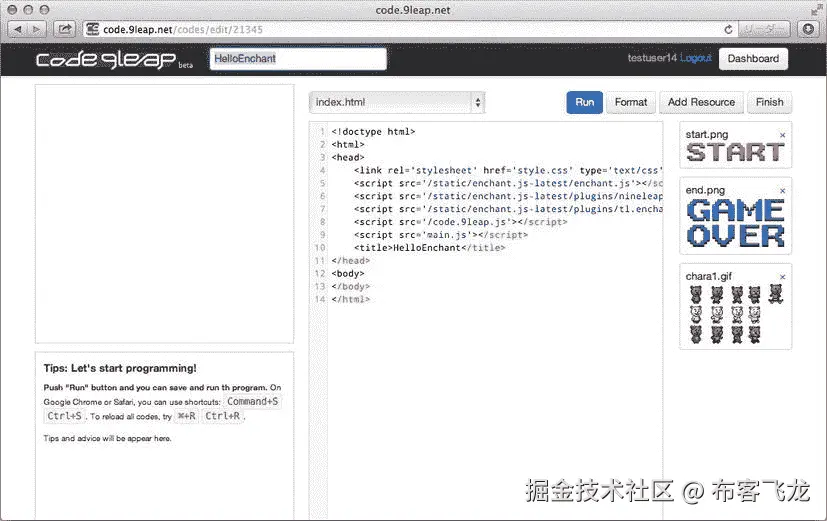Click the start.png file name

click(707, 134)
